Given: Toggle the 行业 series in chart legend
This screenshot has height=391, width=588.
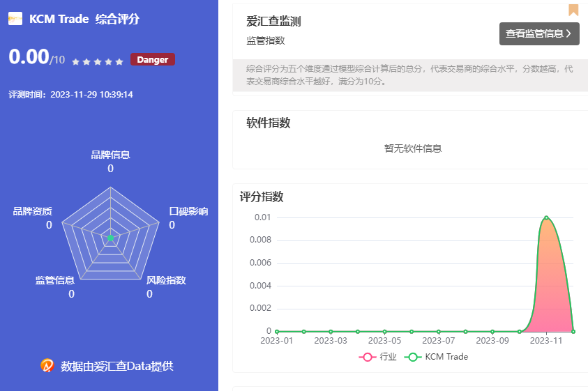Looking at the screenshot, I should 379,357.
